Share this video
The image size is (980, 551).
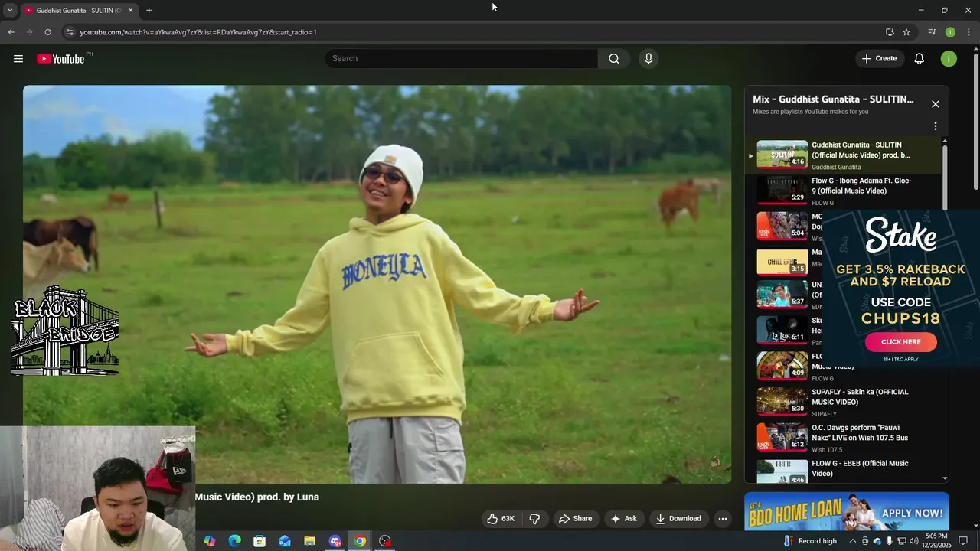(575, 519)
